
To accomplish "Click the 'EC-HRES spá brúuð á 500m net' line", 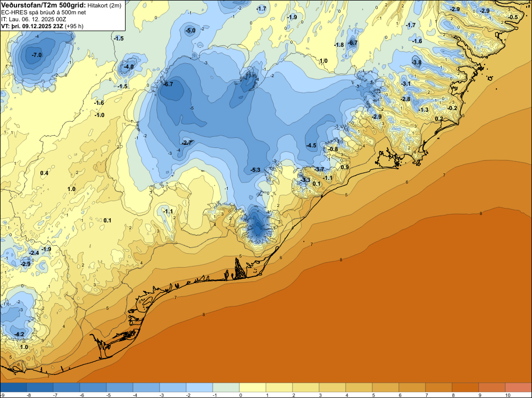I will (x=44, y=12).
